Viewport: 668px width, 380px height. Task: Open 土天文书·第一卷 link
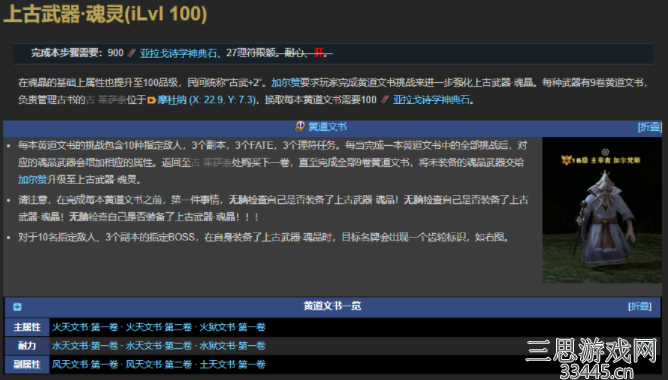pyautogui.click(x=232, y=365)
